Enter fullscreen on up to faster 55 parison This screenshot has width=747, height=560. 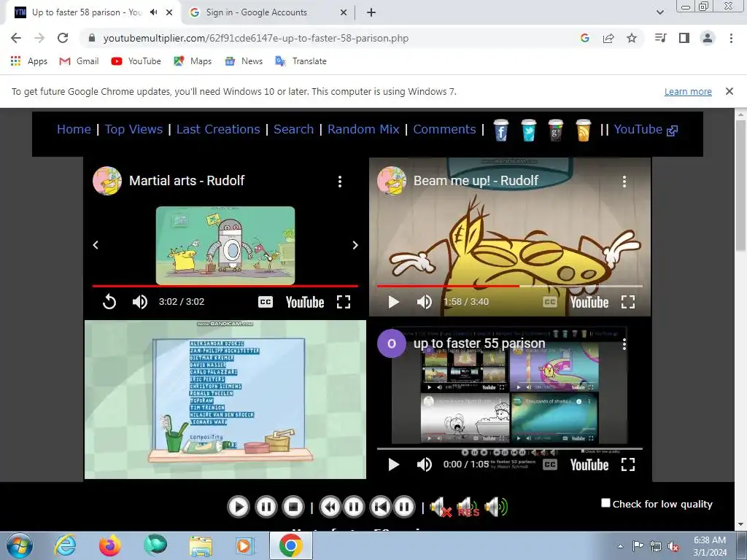pos(628,464)
